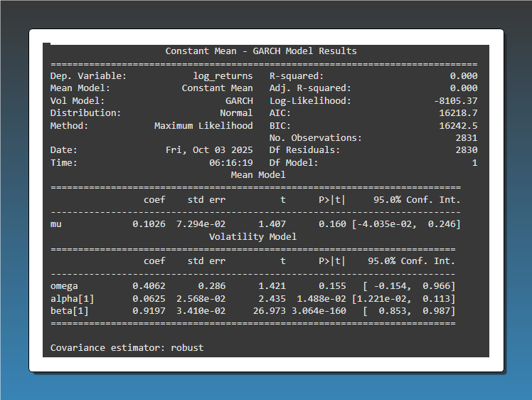Select the Df Residuals value 2830
The height and width of the screenshot is (400, 532).
(466, 150)
